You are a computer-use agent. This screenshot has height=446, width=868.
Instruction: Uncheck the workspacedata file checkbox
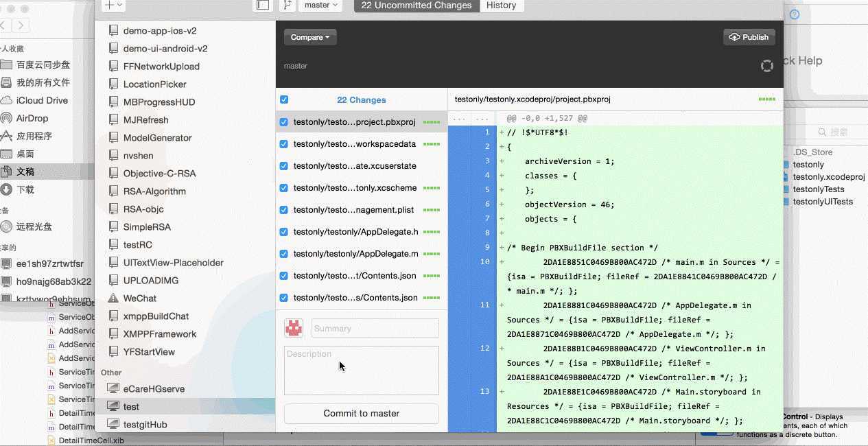(284, 144)
